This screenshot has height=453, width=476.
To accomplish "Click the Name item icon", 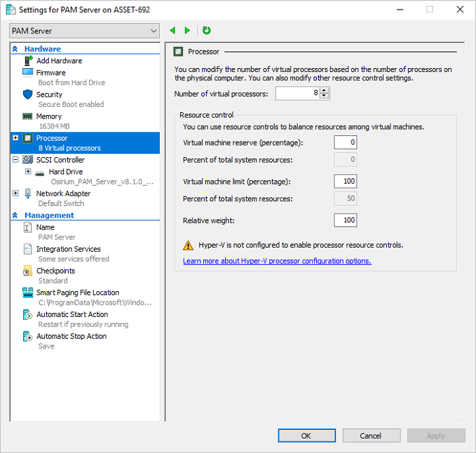I will pyautogui.click(x=28, y=227).
